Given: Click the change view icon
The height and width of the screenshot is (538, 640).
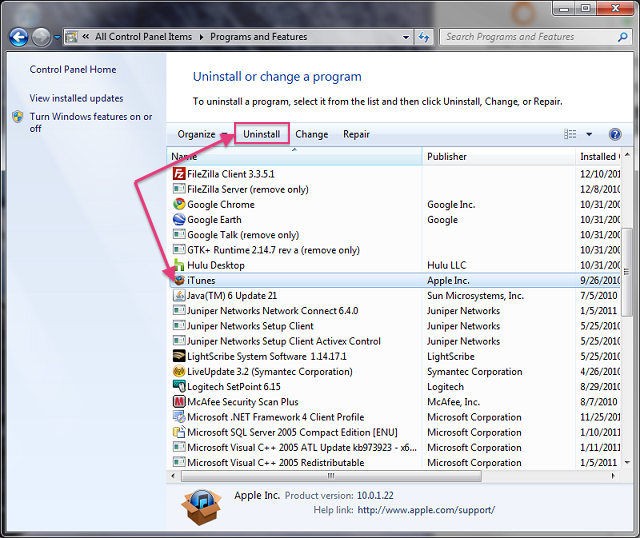Looking at the screenshot, I should tap(570, 134).
